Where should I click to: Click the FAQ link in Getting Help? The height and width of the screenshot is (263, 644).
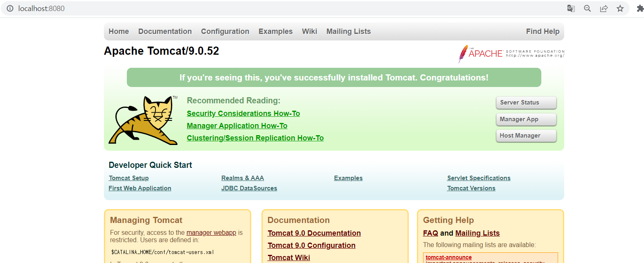[430, 233]
